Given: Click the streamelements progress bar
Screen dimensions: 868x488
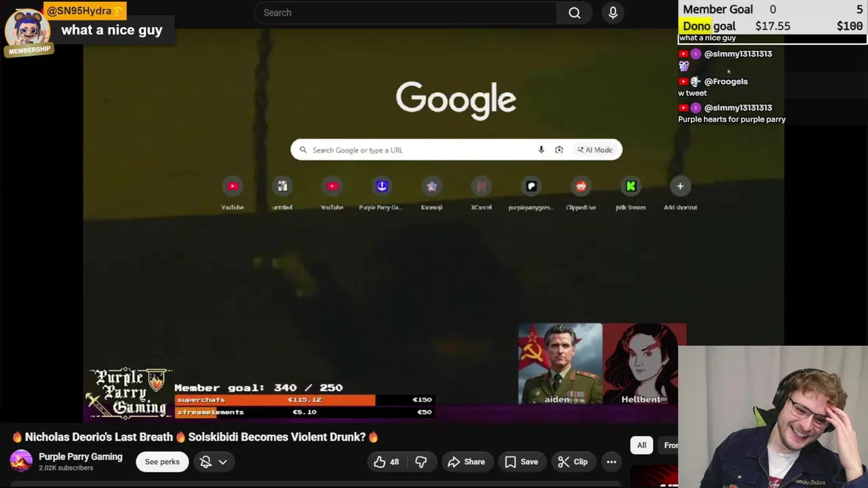Looking at the screenshot, I should click(304, 412).
